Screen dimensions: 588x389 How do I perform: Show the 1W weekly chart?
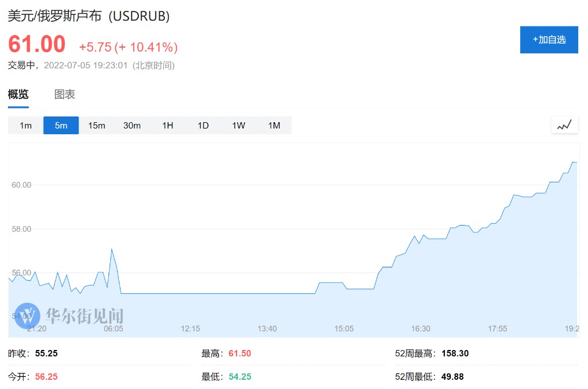click(x=239, y=126)
